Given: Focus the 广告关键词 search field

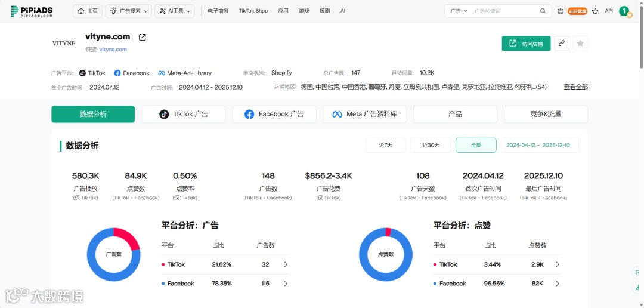Looking at the screenshot, I should 504,11.
